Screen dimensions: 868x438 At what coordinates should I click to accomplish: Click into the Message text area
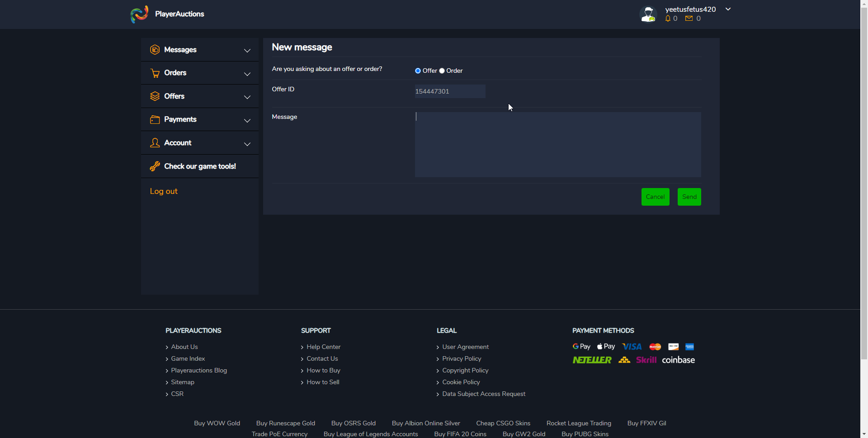click(x=557, y=145)
